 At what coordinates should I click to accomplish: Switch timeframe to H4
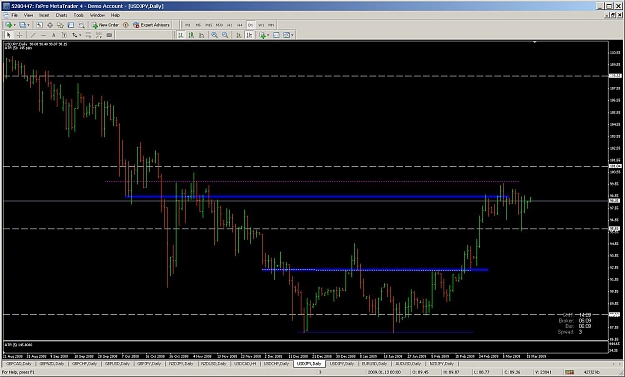pos(240,25)
